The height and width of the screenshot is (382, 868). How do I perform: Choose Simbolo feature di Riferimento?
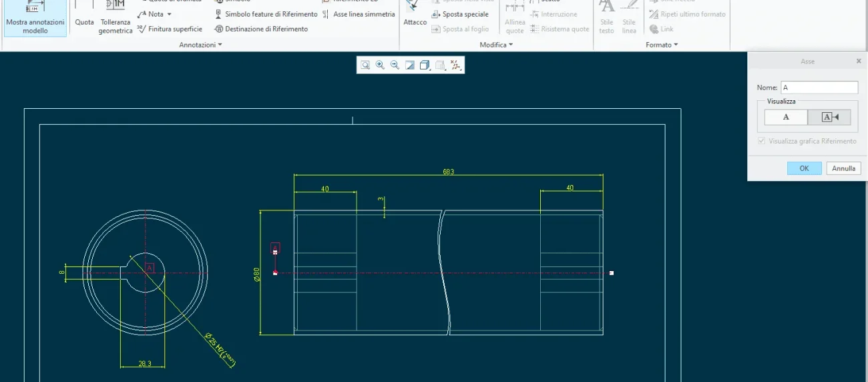tap(266, 14)
